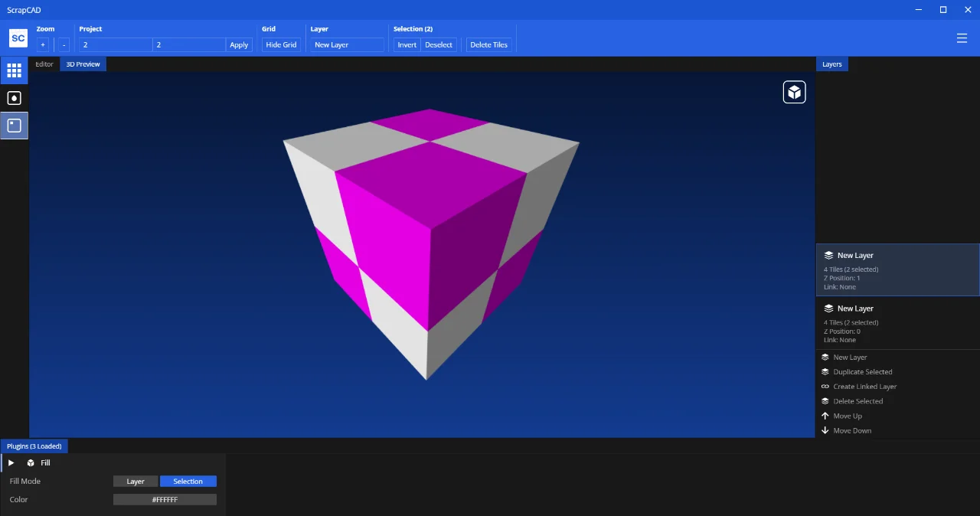
Task: Open the hamburger menu
Action: (962, 38)
